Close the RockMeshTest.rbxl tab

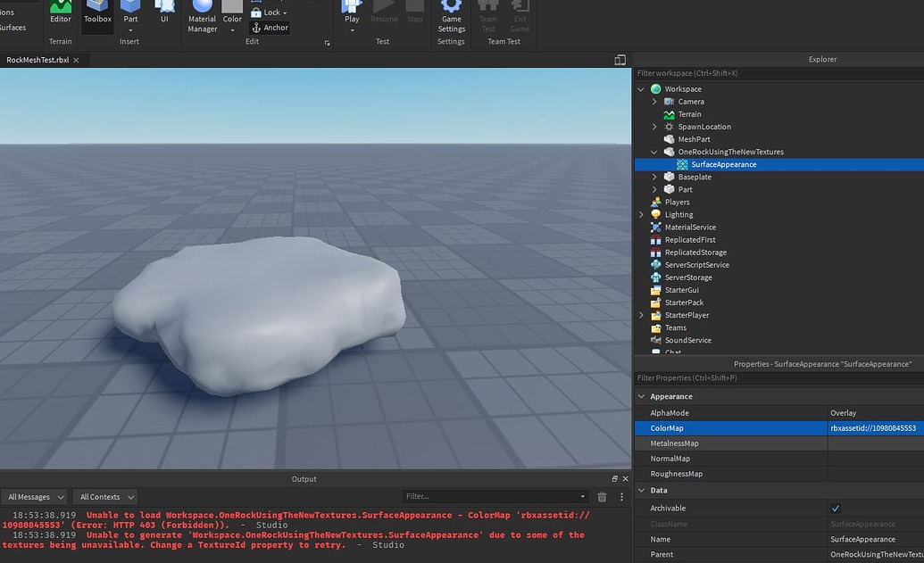coord(76,60)
